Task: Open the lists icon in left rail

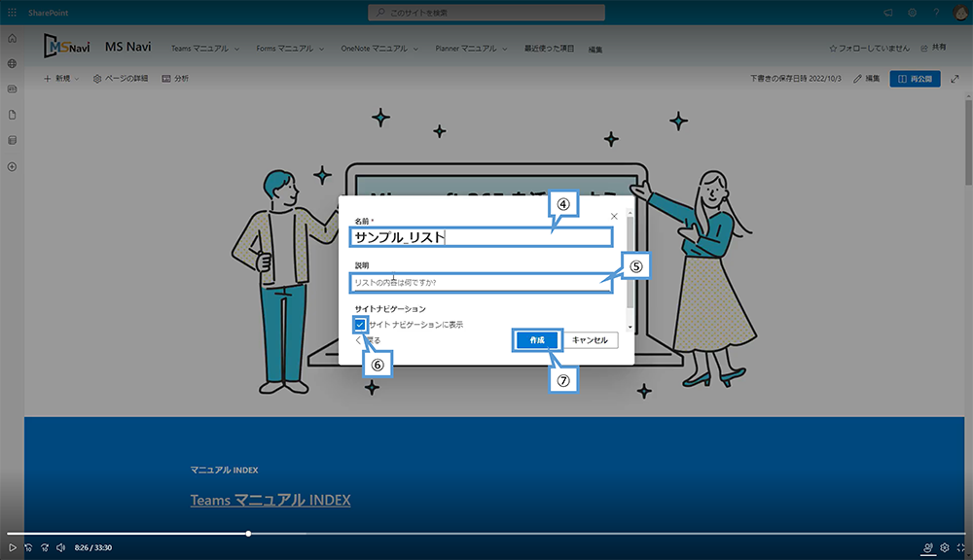Action: tap(12, 140)
